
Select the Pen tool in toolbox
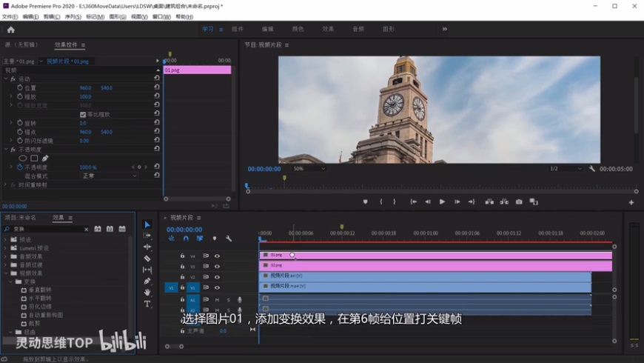click(x=147, y=282)
